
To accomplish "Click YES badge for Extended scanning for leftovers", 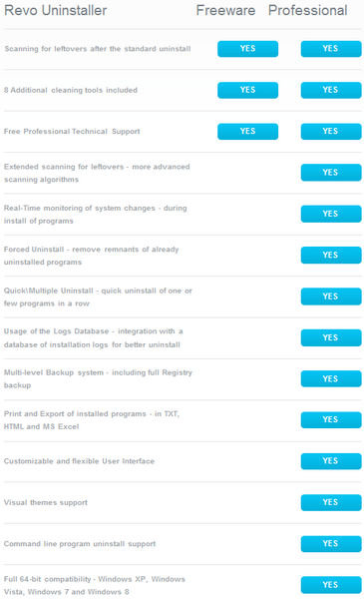I will coord(331,173).
